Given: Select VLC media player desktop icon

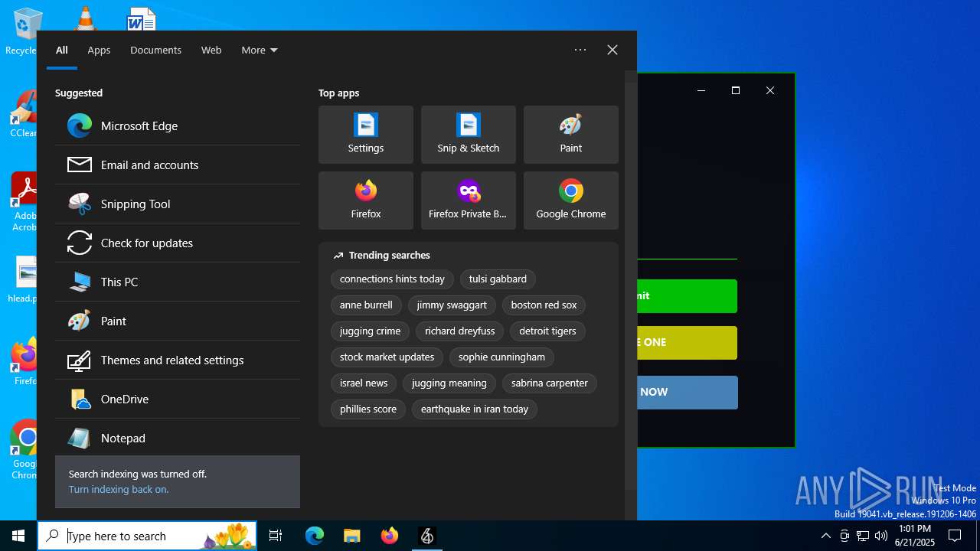Looking at the screenshot, I should 84,18.
